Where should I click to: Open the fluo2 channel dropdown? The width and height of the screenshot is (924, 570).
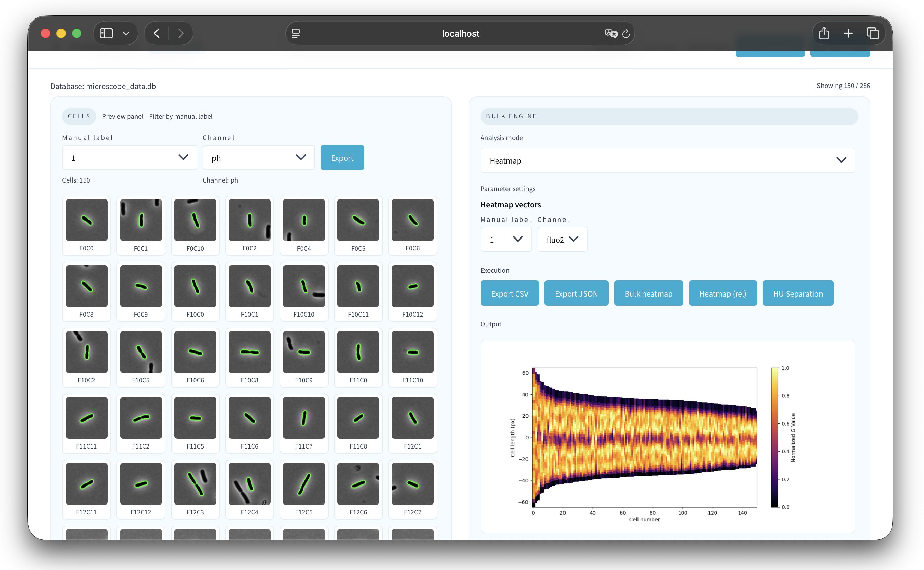click(562, 240)
